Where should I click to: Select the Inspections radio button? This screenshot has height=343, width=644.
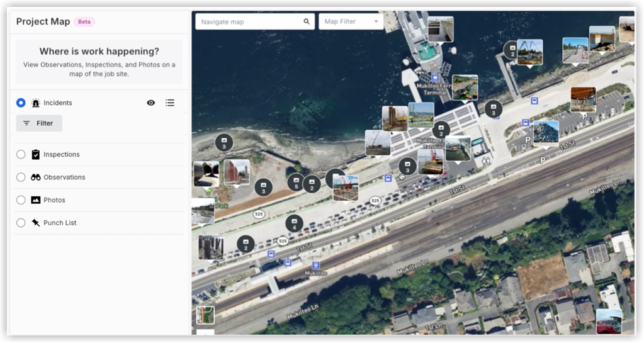[21, 154]
